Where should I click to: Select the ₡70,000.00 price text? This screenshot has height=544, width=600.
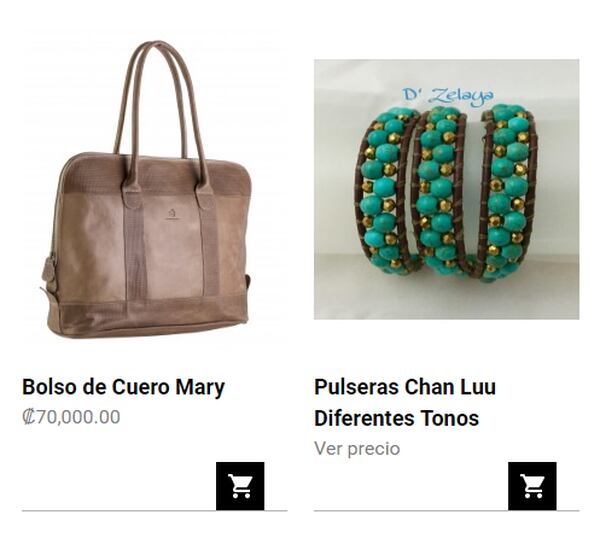(x=71, y=417)
